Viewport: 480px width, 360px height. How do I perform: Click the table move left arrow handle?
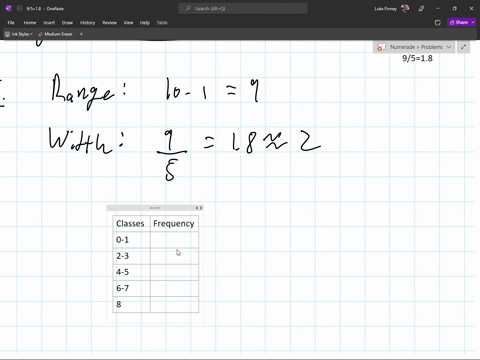click(x=197, y=208)
